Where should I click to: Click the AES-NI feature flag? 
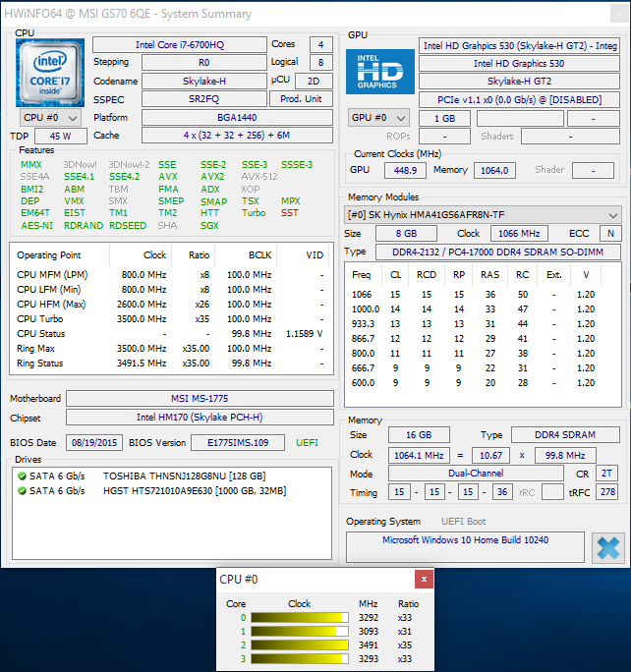point(37,225)
